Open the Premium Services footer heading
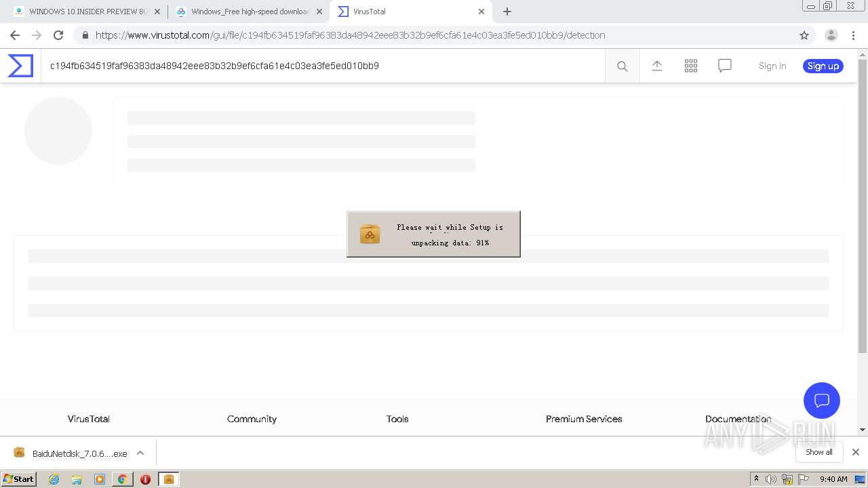The width and height of the screenshot is (868, 488). coord(584,419)
